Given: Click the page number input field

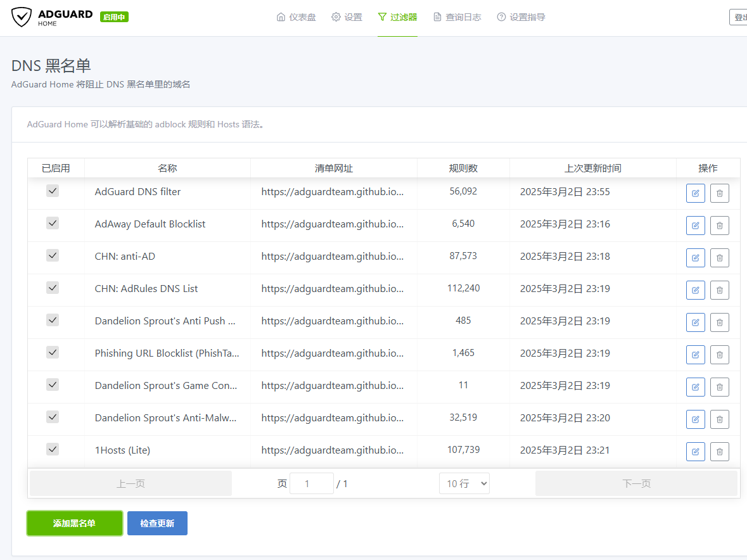Looking at the screenshot, I should 312,484.
